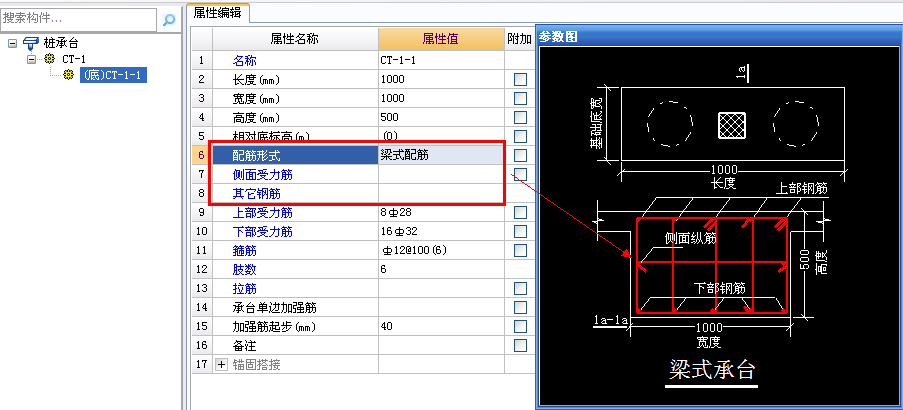Tick the 附加 checkbox for 承台单边加强筋
Viewport: 903px width, 410px height.
click(x=521, y=308)
